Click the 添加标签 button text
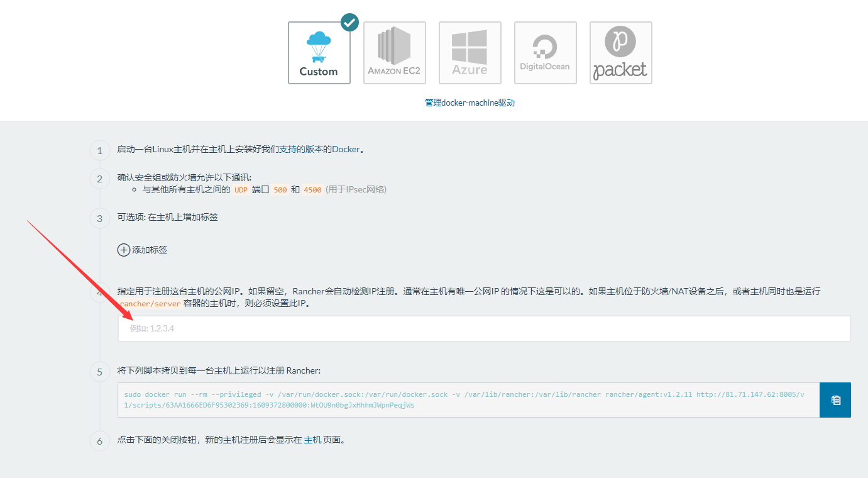The height and width of the screenshot is (478, 868). (150, 250)
